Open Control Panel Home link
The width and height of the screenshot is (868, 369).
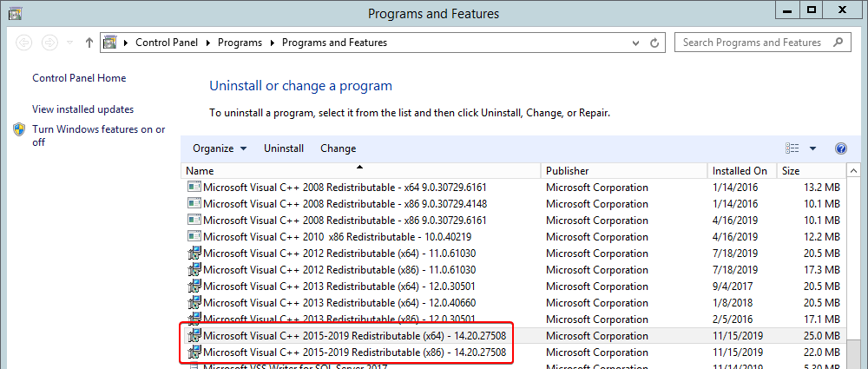79,78
